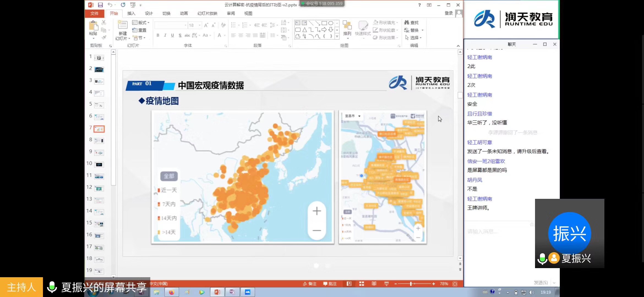Select slide 8 thumbnail in slide panel
Screen dimensions: 644x297
pos(99,141)
